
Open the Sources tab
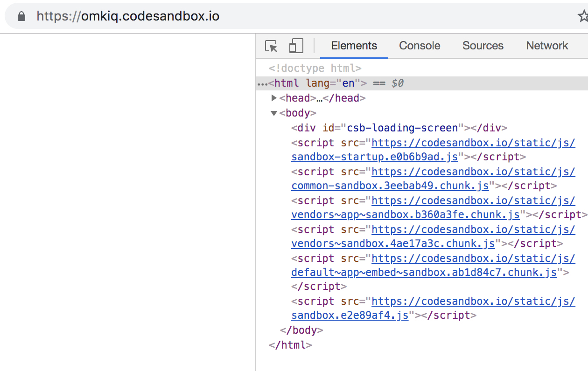[483, 46]
